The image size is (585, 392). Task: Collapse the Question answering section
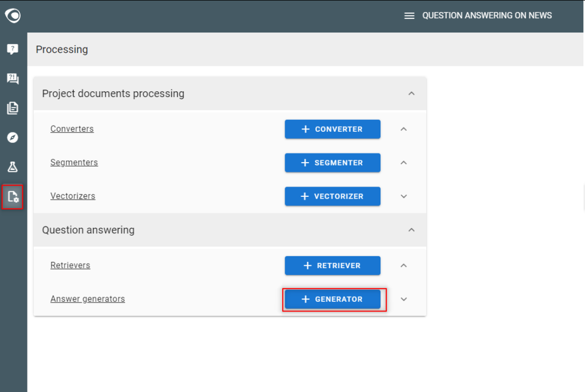pos(411,230)
